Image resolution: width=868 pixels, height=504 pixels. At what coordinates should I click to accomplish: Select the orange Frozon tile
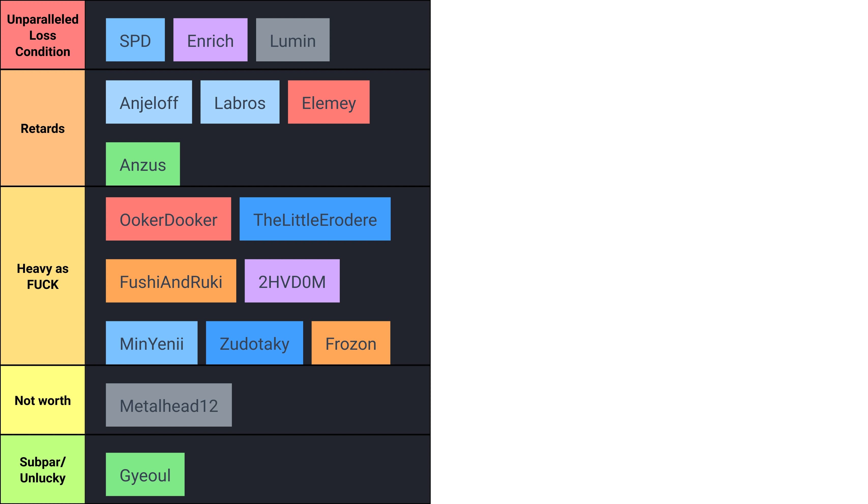[351, 343]
